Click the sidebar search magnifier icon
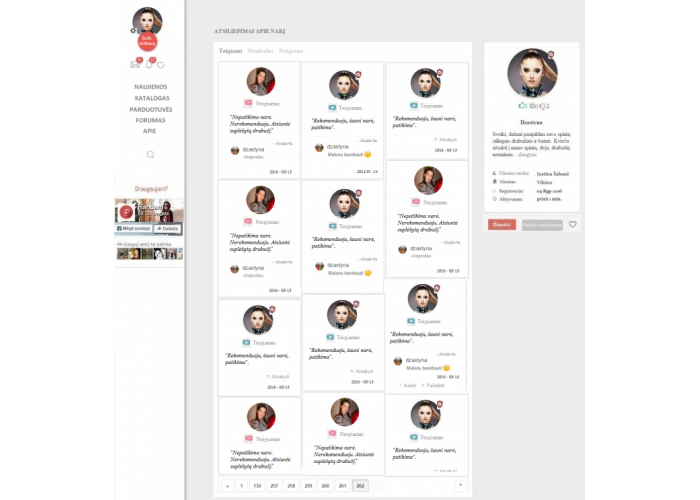This screenshot has width=700, height=500. 150,154
